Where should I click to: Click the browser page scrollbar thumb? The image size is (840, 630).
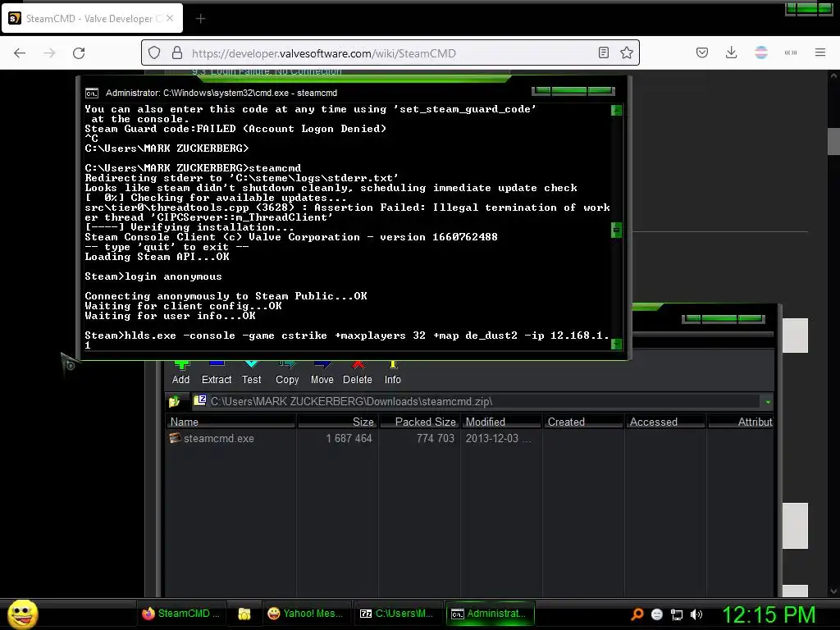(x=833, y=141)
